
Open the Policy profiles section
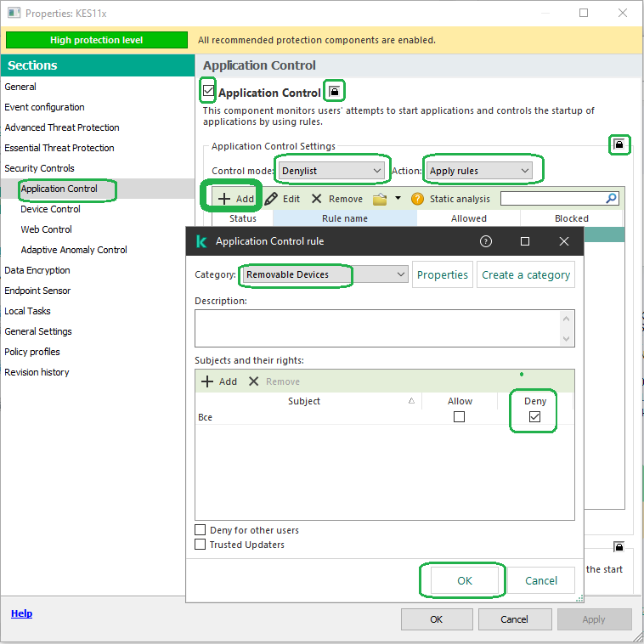click(32, 352)
